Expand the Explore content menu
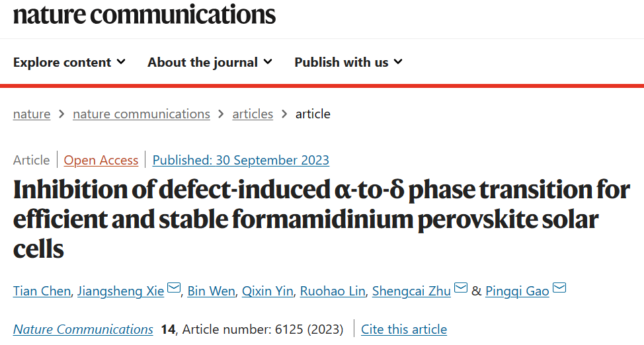The image size is (644, 345). 69,62
